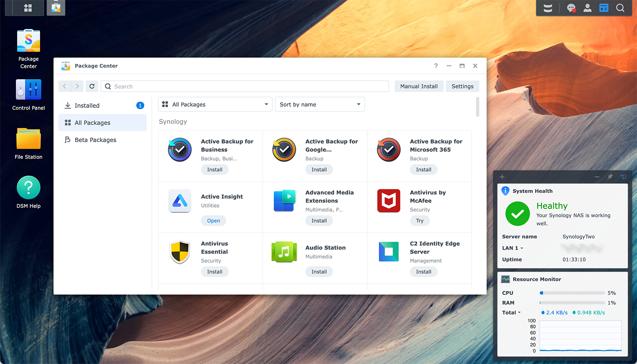Install Audio Station

pos(319,272)
